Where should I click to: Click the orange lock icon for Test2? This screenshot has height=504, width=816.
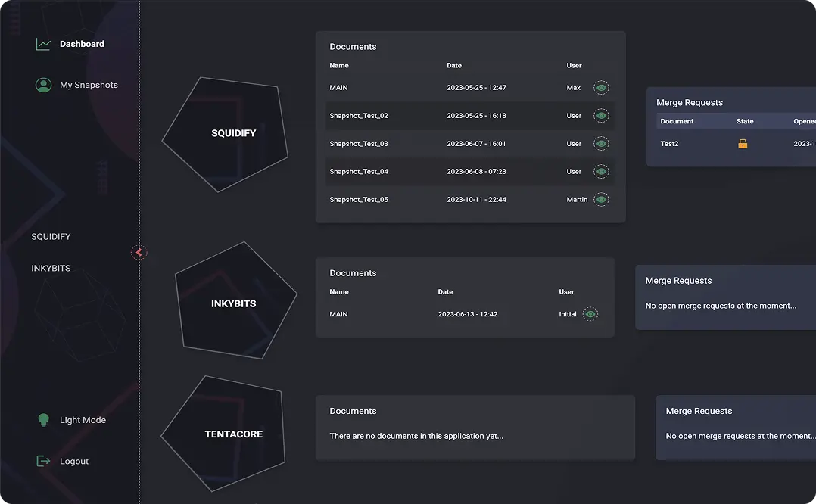(743, 144)
